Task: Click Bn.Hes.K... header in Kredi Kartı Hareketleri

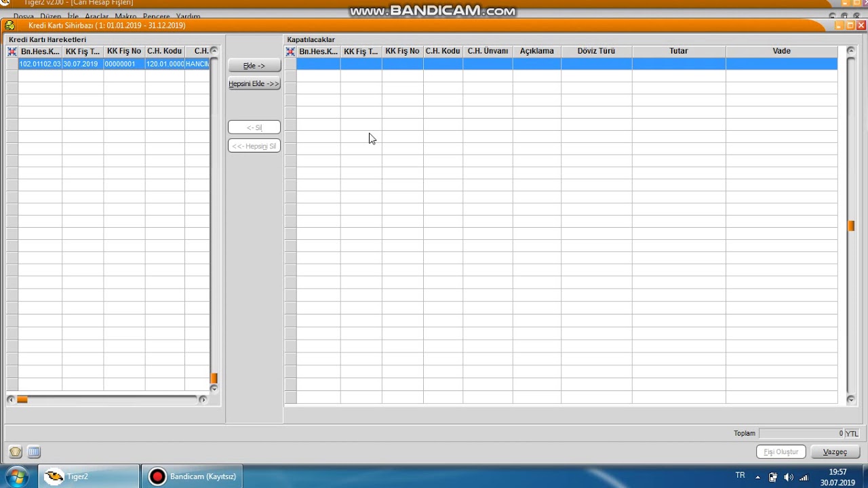Action: [40, 52]
